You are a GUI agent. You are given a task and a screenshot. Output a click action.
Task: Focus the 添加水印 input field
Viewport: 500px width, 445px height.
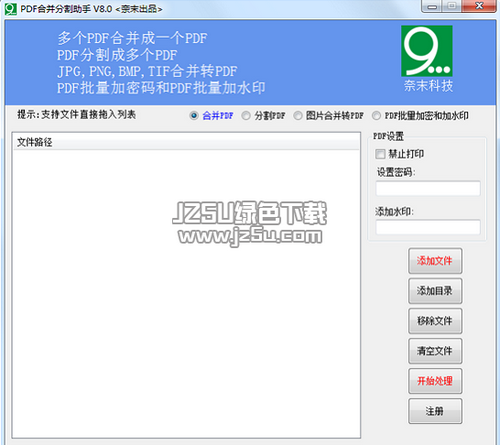[x=428, y=227]
